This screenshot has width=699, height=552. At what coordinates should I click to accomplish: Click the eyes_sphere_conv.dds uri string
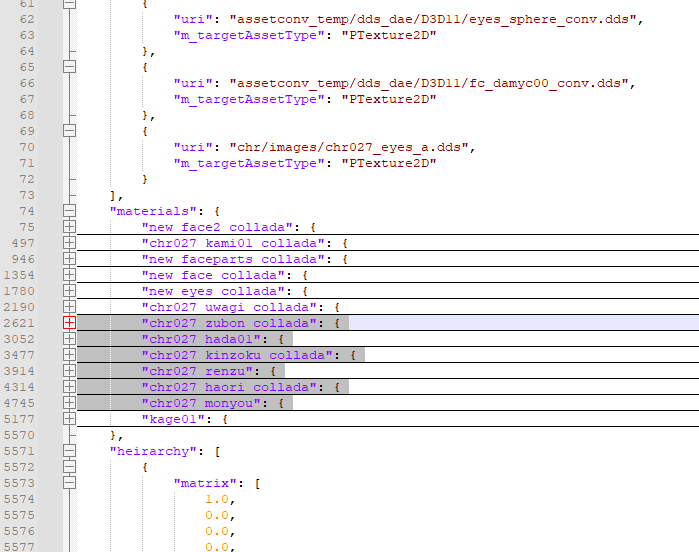[x=433, y=19]
